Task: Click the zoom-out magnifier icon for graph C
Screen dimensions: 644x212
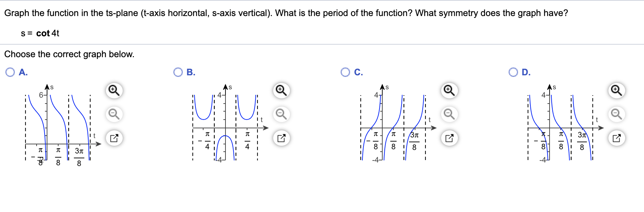Action: [449, 114]
